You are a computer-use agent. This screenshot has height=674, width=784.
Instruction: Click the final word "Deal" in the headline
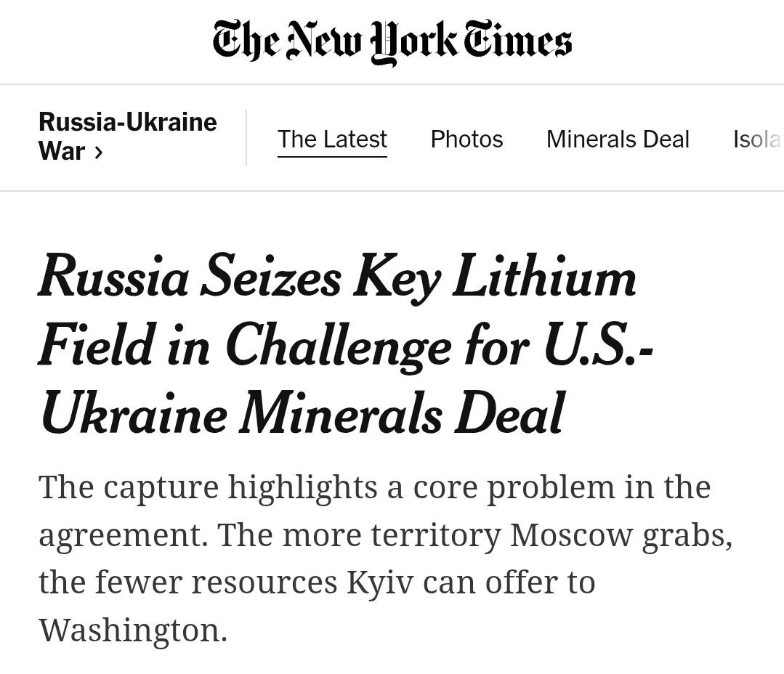pyautogui.click(x=509, y=413)
